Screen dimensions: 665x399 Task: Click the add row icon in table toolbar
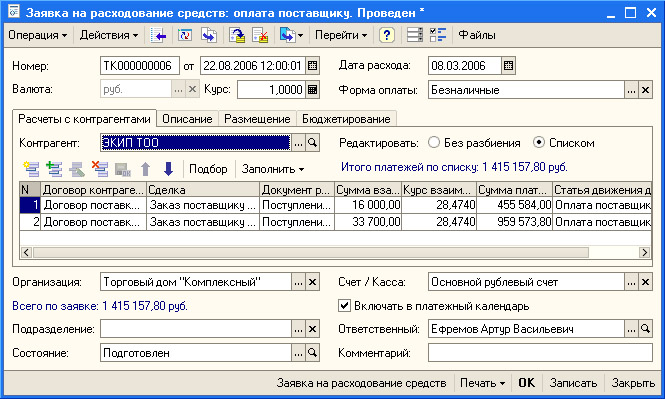point(31,169)
